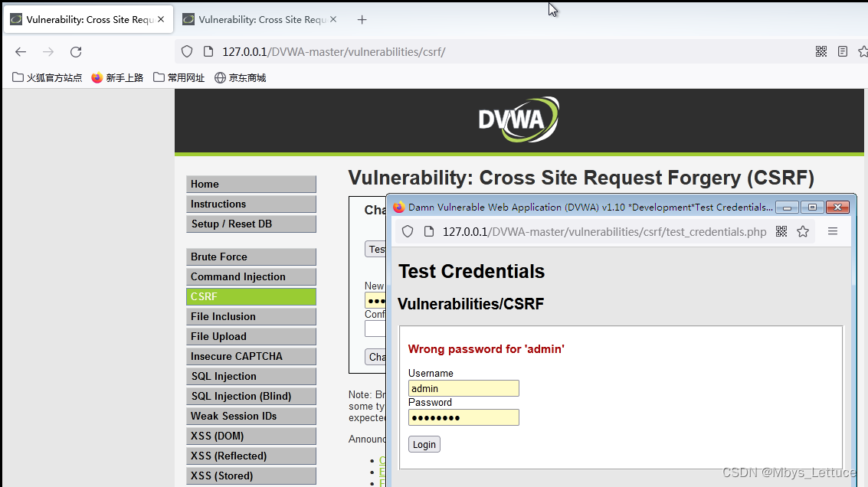Click the browser forward arrow
Screen dimensions: 868x487
(x=48, y=52)
